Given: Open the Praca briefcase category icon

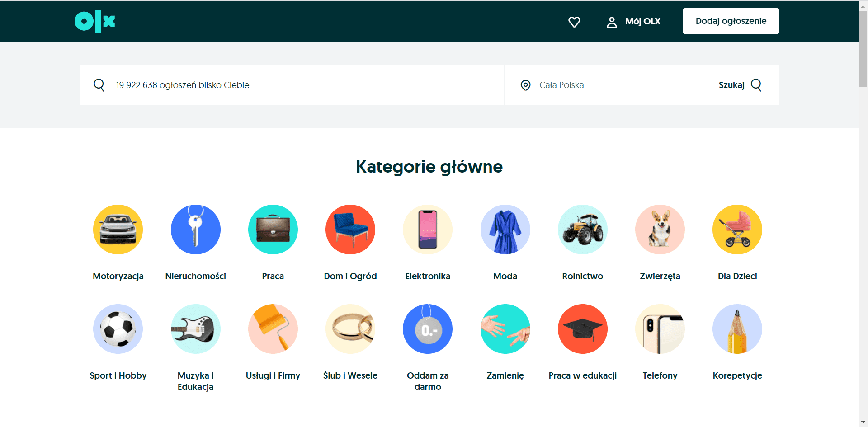Looking at the screenshot, I should coord(273,230).
